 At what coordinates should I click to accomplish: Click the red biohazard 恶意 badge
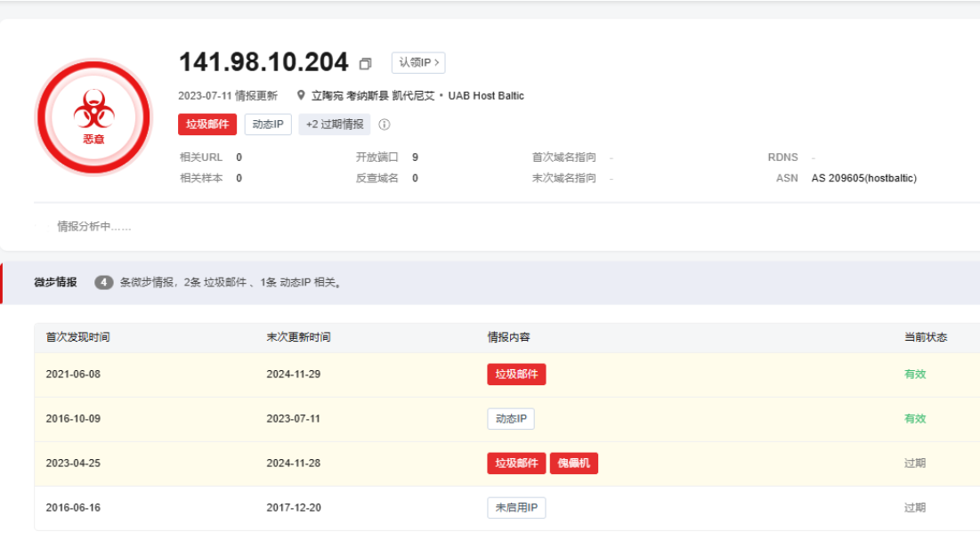click(x=93, y=117)
